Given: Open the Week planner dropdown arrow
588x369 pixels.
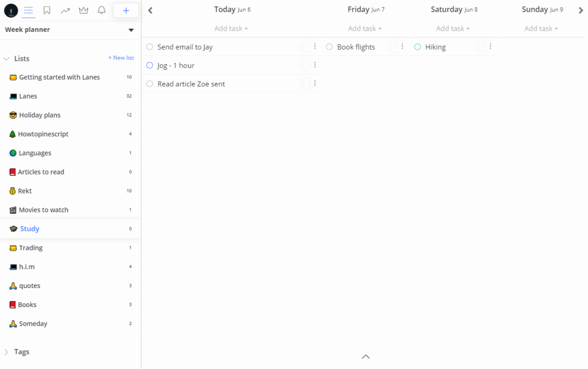Looking at the screenshot, I should pyautogui.click(x=131, y=30).
